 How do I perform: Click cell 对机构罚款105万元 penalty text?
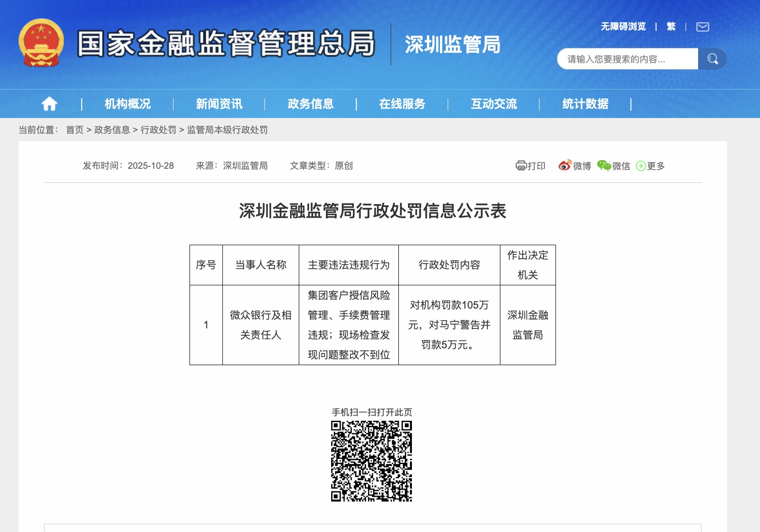pyautogui.click(x=449, y=325)
